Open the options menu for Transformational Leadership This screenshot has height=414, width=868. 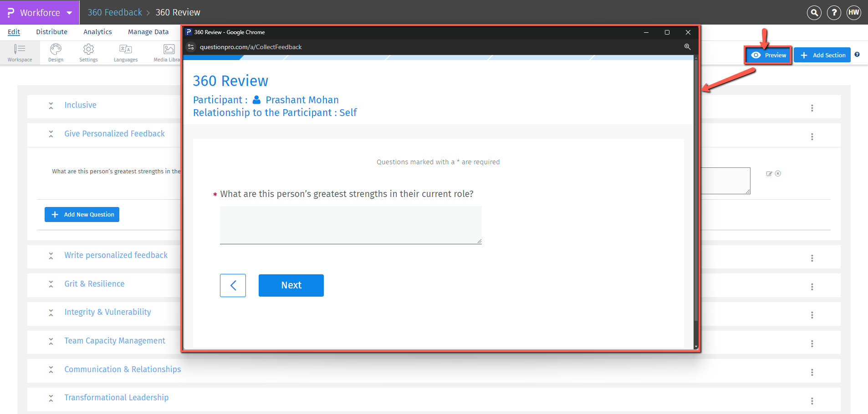812,401
